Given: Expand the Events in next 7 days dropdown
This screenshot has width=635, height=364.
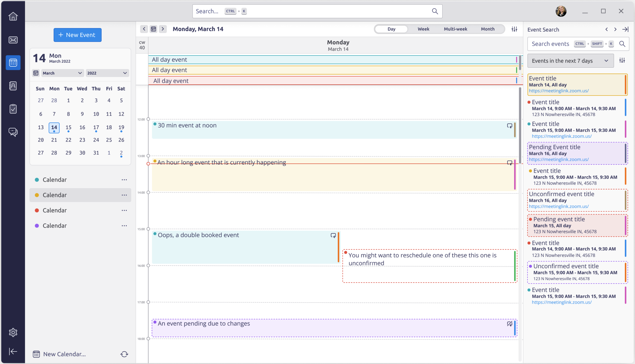Looking at the screenshot, I should (606, 61).
